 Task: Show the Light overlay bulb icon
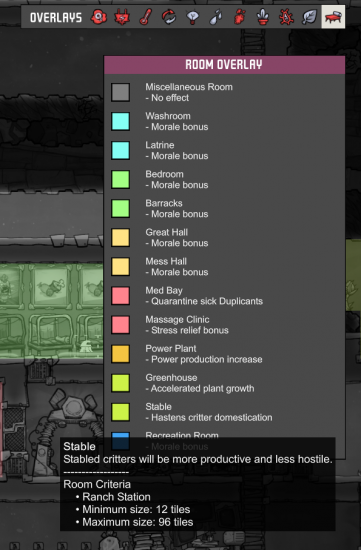tap(192, 17)
